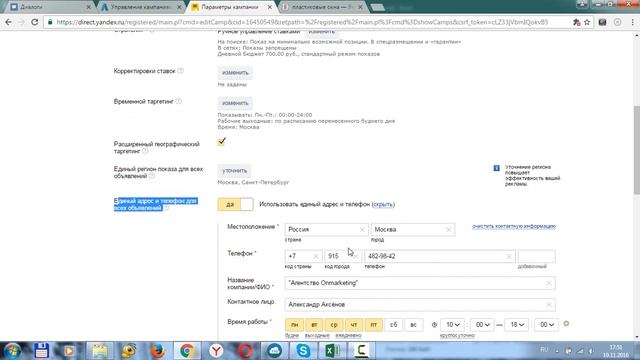Click into the добавочный extension field
640x360 pixels.
[536, 256]
